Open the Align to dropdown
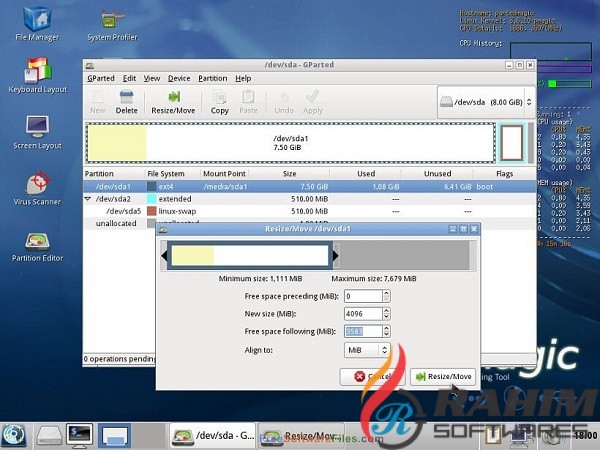The width and height of the screenshot is (600, 450). [367, 350]
